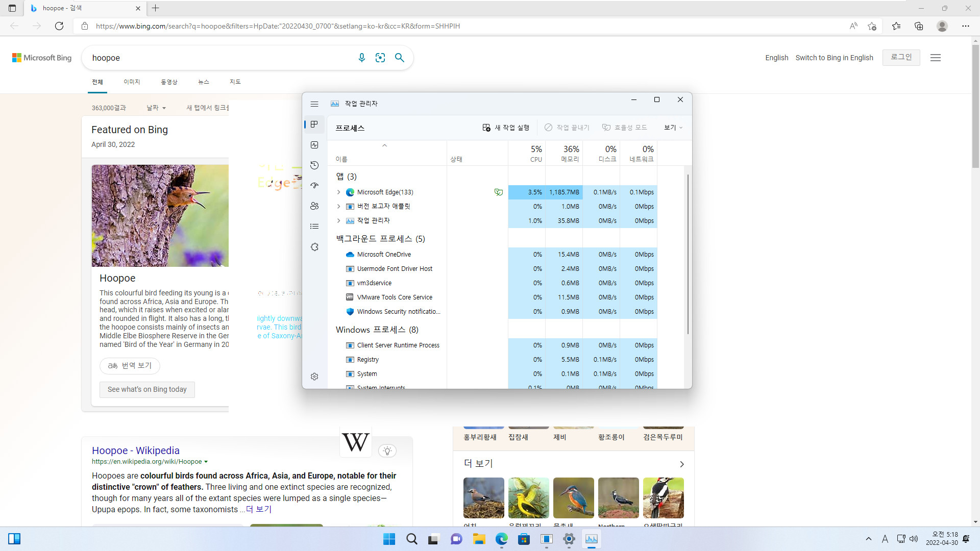The width and height of the screenshot is (980, 551).
Task: Open File Explorer from taskbar
Action: click(479, 539)
